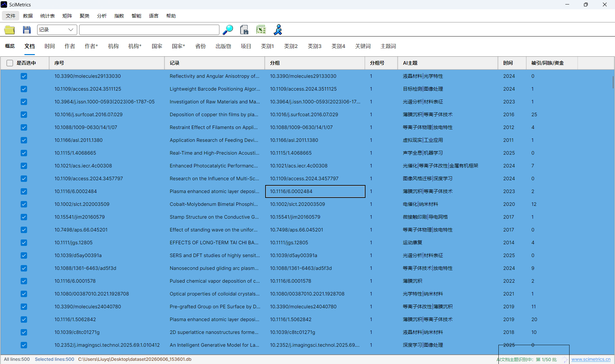Sort by the 时间 column header
This screenshot has height=364, width=615.
click(x=512, y=63)
